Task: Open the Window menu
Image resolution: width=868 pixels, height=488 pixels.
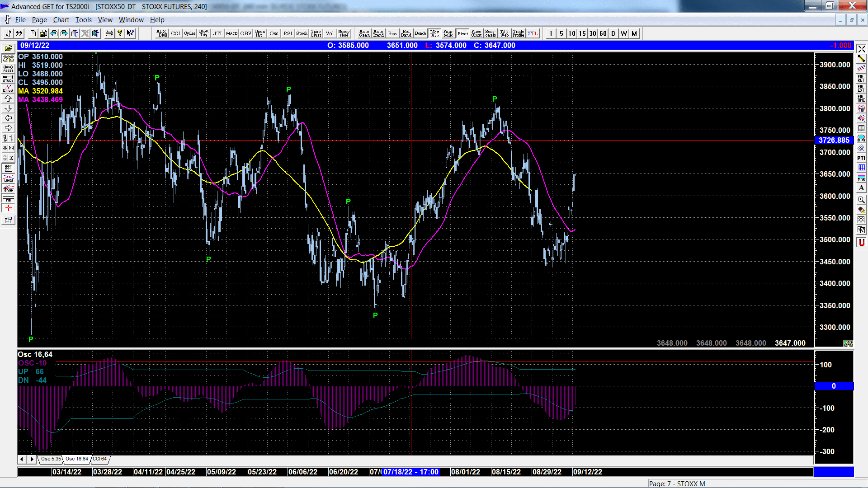Action: [x=131, y=20]
